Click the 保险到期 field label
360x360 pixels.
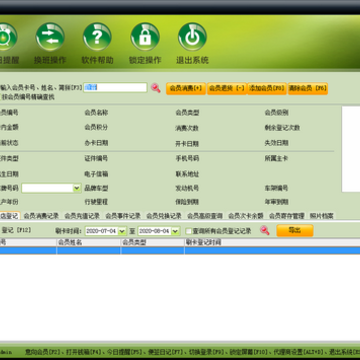187,202
